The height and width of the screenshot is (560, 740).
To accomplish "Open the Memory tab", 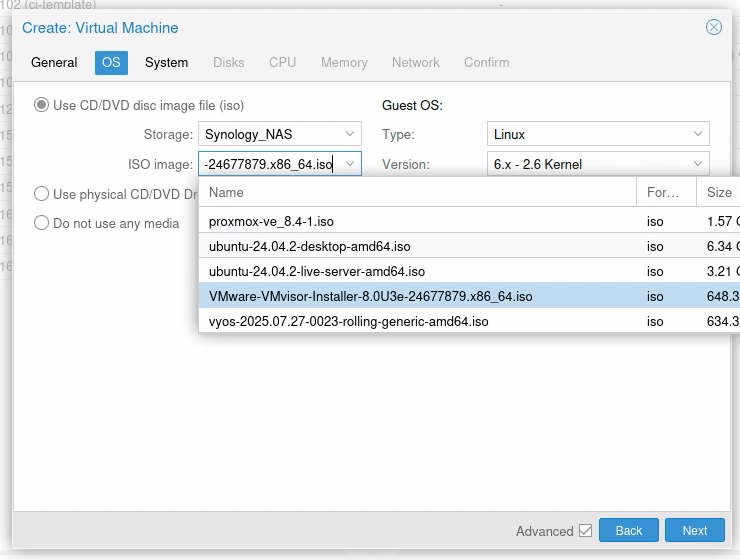I will [344, 63].
